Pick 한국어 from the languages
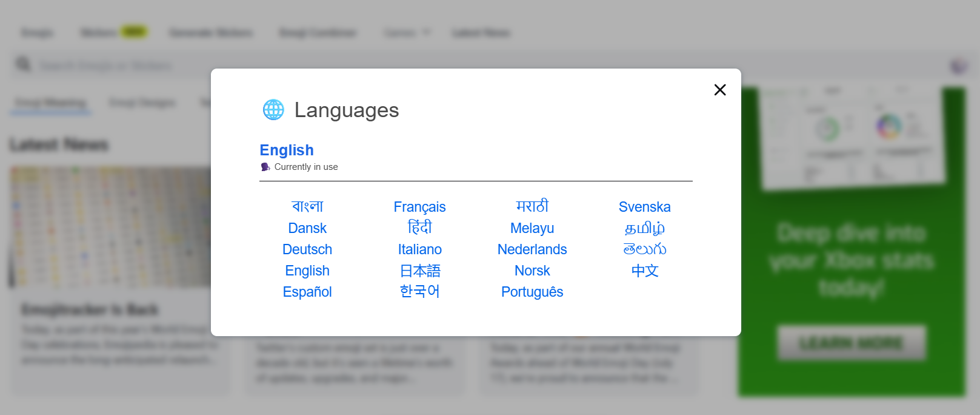Image resolution: width=980 pixels, height=415 pixels. (419, 292)
